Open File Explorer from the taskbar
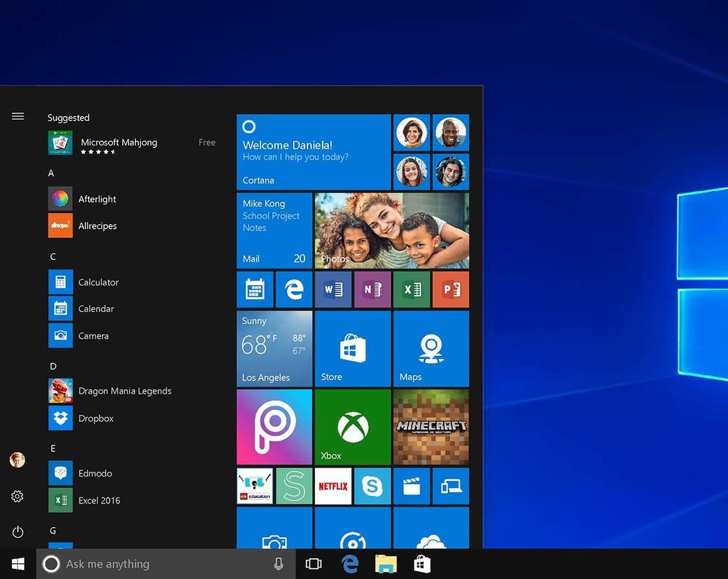The height and width of the screenshot is (579, 728). point(386,564)
